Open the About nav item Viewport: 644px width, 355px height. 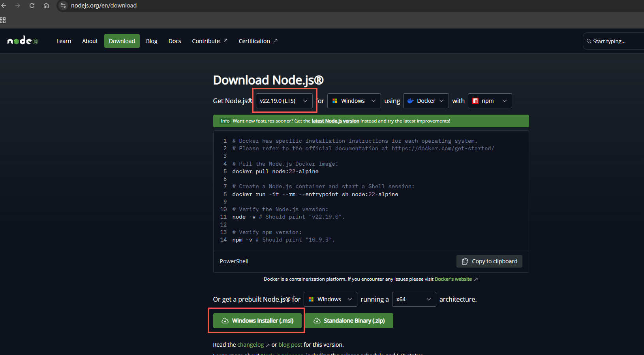pos(90,41)
